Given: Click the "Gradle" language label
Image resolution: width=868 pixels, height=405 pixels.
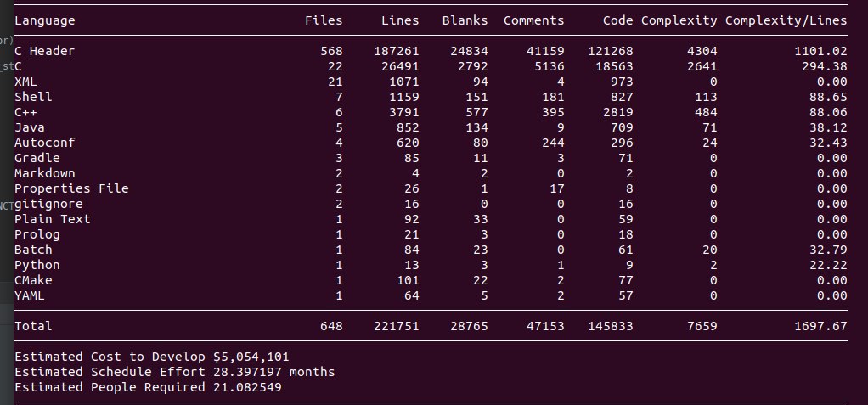Looking at the screenshot, I should (x=37, y=158).
